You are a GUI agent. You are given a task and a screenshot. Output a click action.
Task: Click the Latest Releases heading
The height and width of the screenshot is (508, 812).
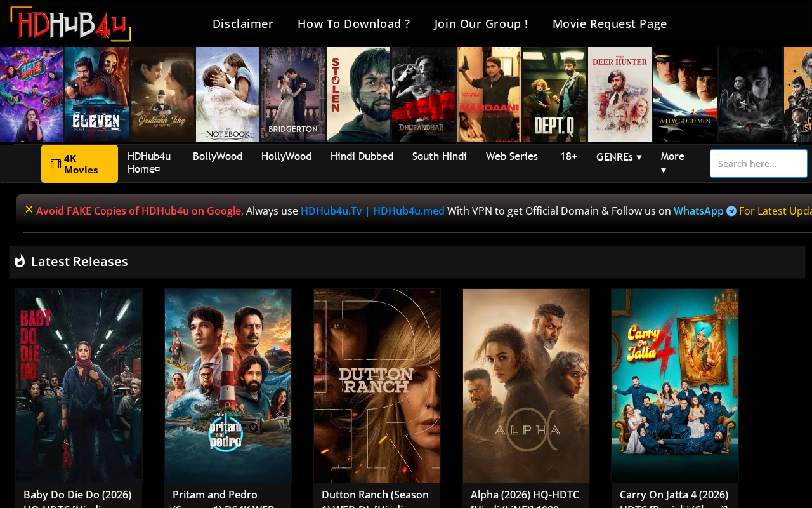(79, 262)
